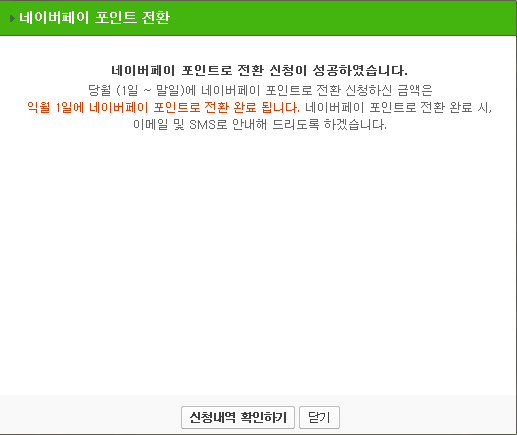Click the 신청내역 확인하기 button

click(x=238, y=417)
